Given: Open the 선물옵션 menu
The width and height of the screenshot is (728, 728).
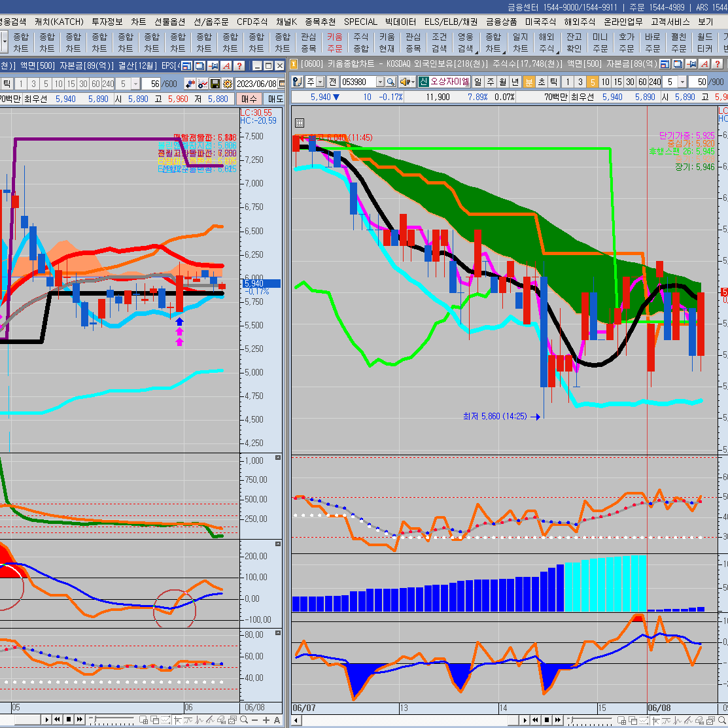Looking at the screenshot, I should pos(169,22).
